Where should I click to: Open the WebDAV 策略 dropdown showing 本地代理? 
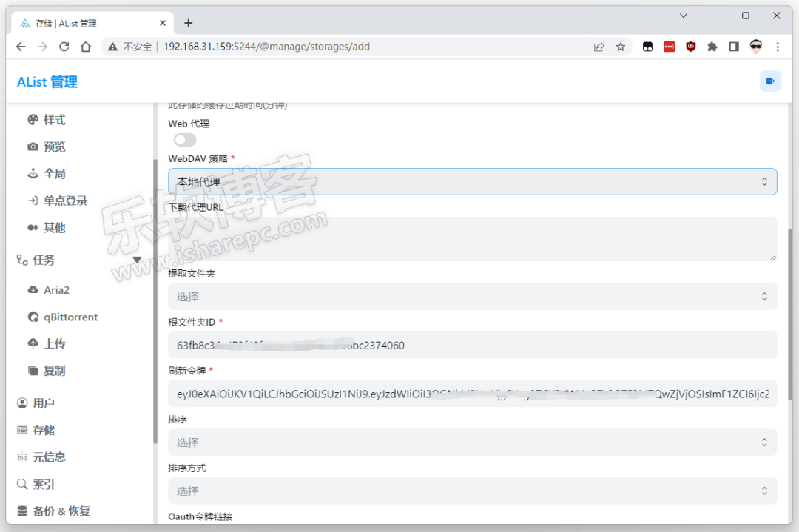pyautogui.click(x=472, y=181)
